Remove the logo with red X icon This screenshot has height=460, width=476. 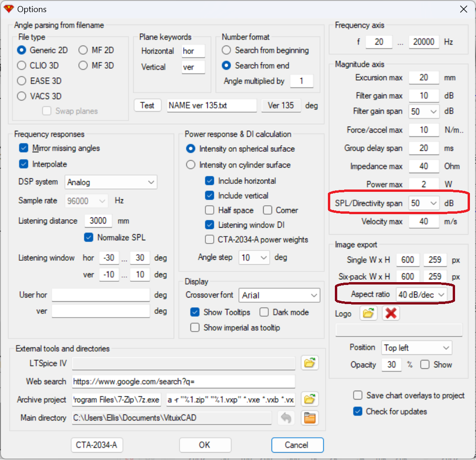[391, 313]
